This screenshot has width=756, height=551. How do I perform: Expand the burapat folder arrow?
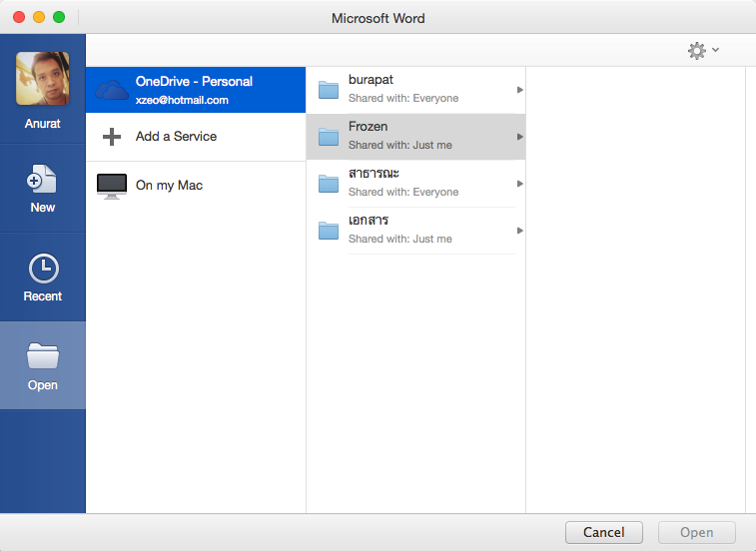pos(519,90)
